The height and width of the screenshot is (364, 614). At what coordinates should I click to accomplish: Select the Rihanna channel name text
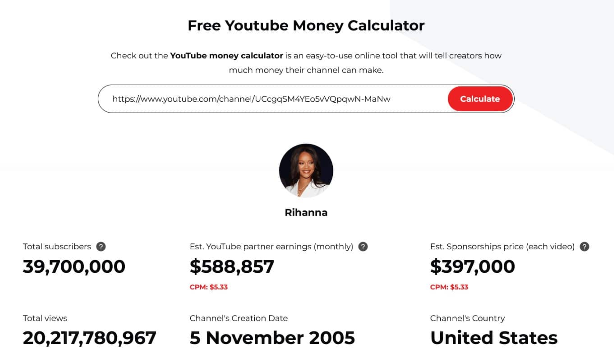pos(306,212)
